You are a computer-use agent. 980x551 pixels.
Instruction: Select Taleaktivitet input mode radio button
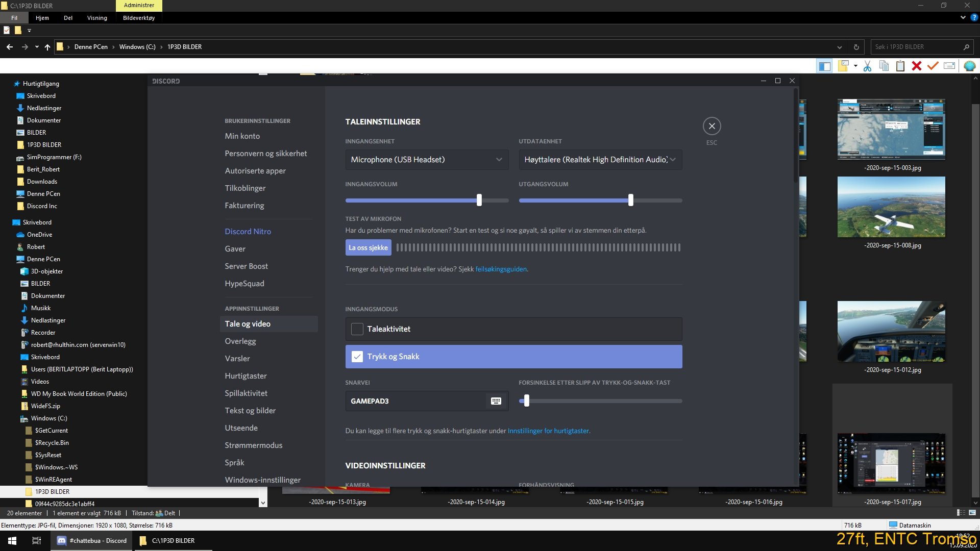(x=357, y=329)
